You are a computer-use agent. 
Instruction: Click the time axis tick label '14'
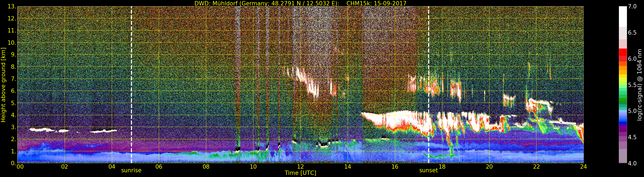(348, 166)
